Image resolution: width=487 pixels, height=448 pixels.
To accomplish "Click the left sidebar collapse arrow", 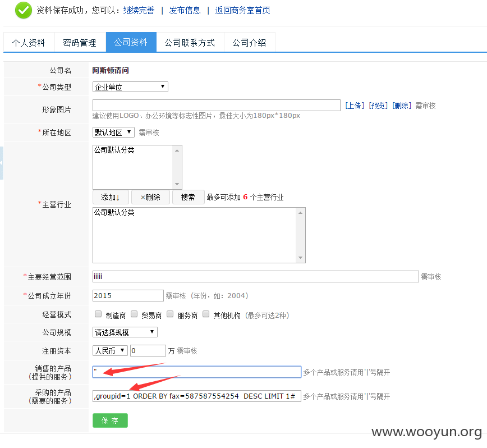I will (x=2, y=163).
